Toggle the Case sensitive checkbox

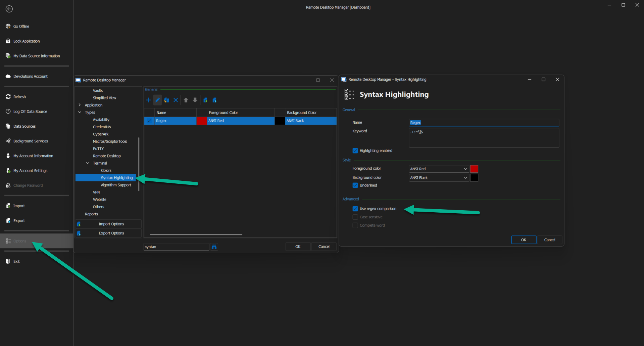coord(355,217)
